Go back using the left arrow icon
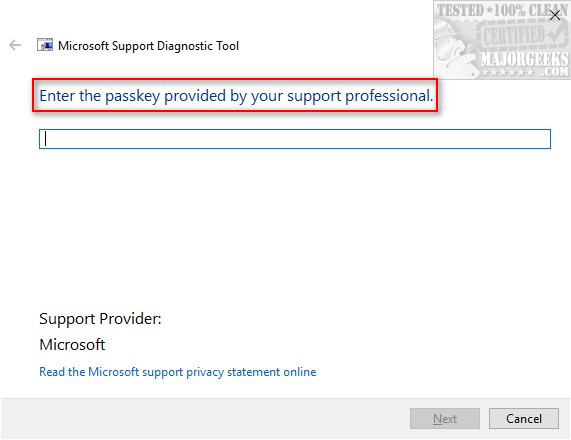571x440 pixels. 15,46
